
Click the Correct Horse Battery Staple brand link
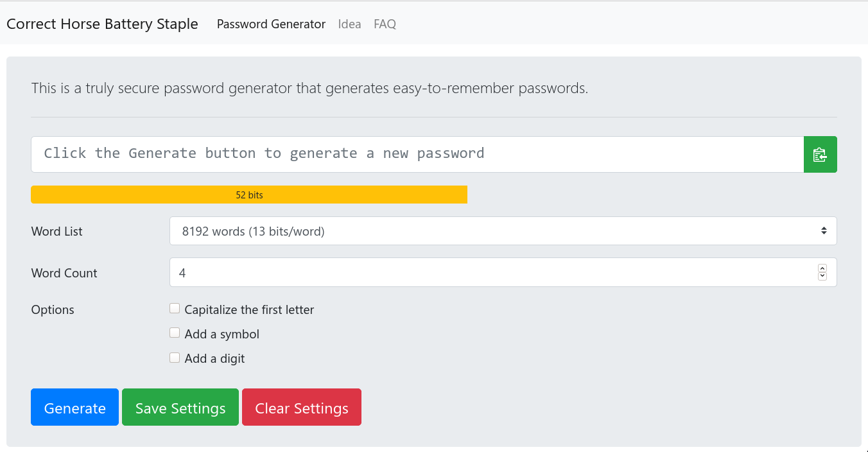[102, 24]
